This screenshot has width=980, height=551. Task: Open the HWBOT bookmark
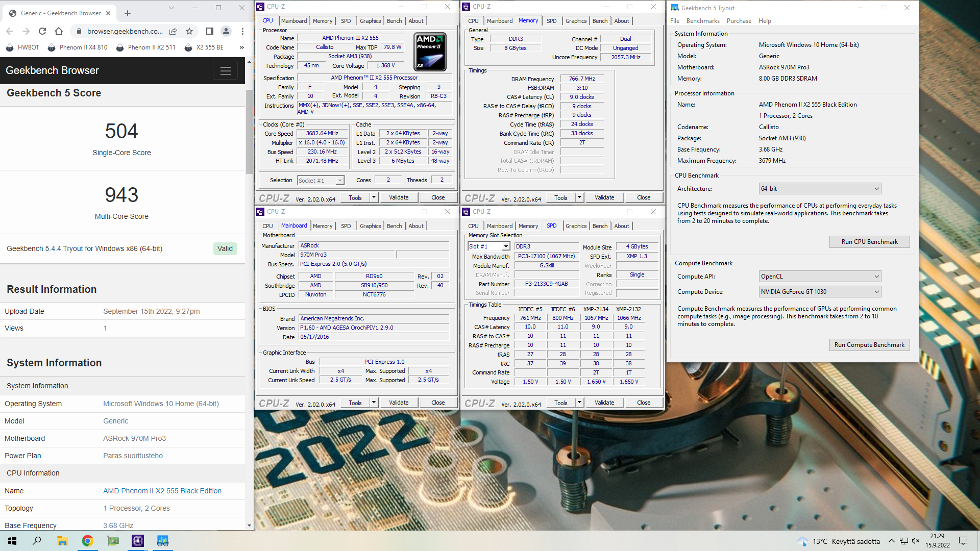22,47
